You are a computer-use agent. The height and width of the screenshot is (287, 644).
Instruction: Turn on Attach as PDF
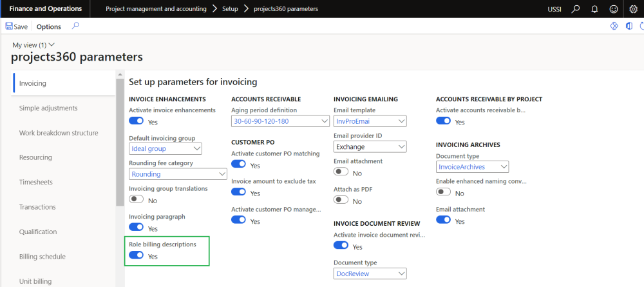pyautogui.click(x=341, y=200)
